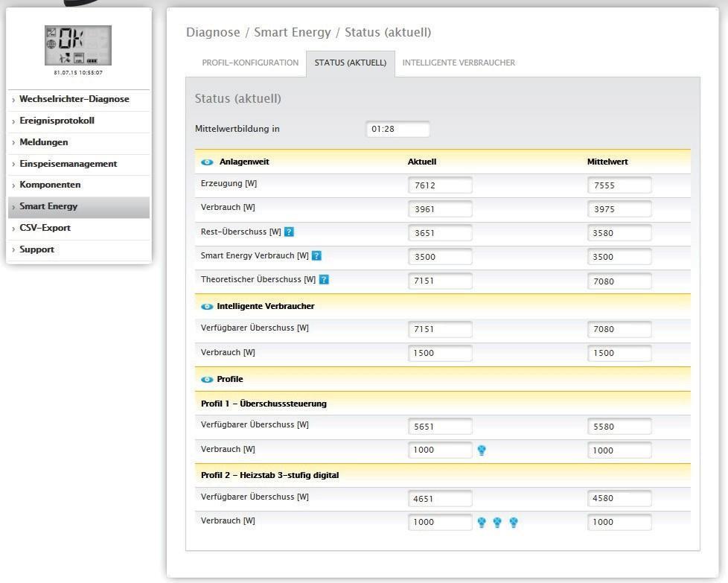Expand chevron beside Einspeisemanagement

click(13, 165)
